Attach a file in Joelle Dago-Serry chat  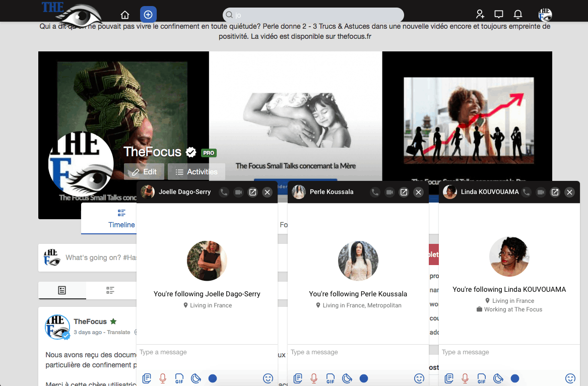147,378
